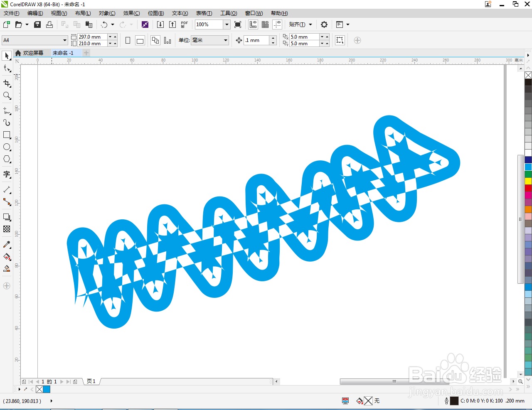
Task: Set Portrait page orientation
Action: click(x=128, y=40)
